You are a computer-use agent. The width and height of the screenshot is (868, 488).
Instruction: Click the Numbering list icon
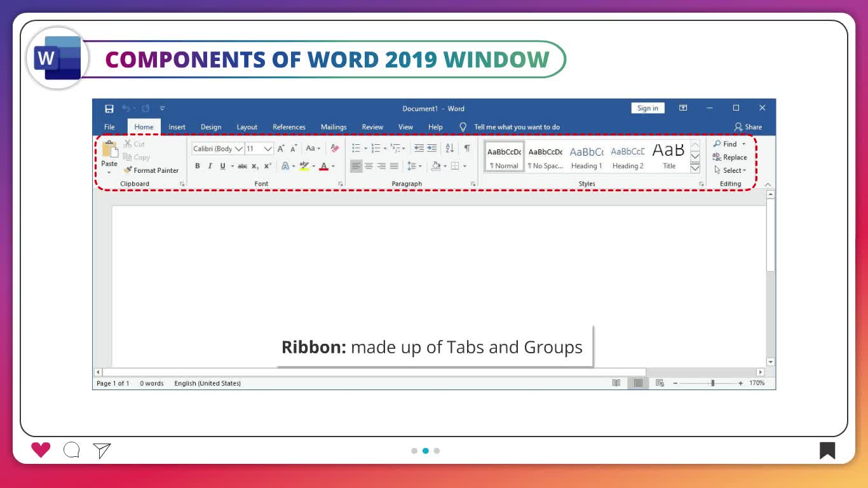coord(376,149)
